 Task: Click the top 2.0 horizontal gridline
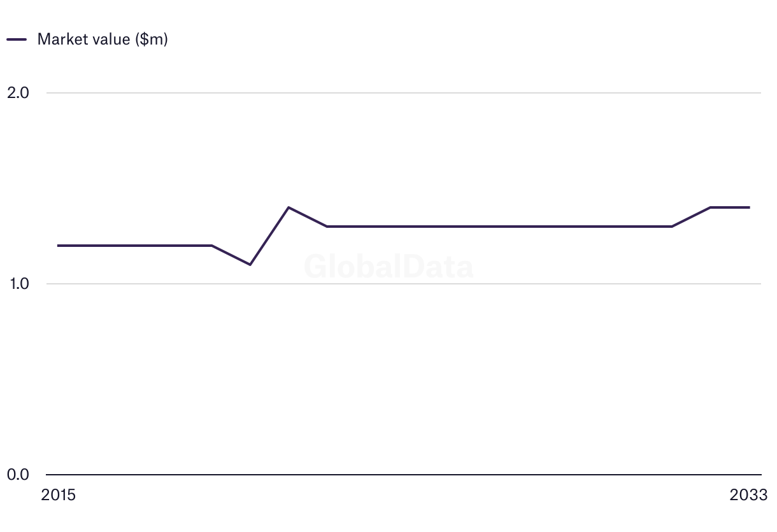pyautogui.click(x=404, y=93)
